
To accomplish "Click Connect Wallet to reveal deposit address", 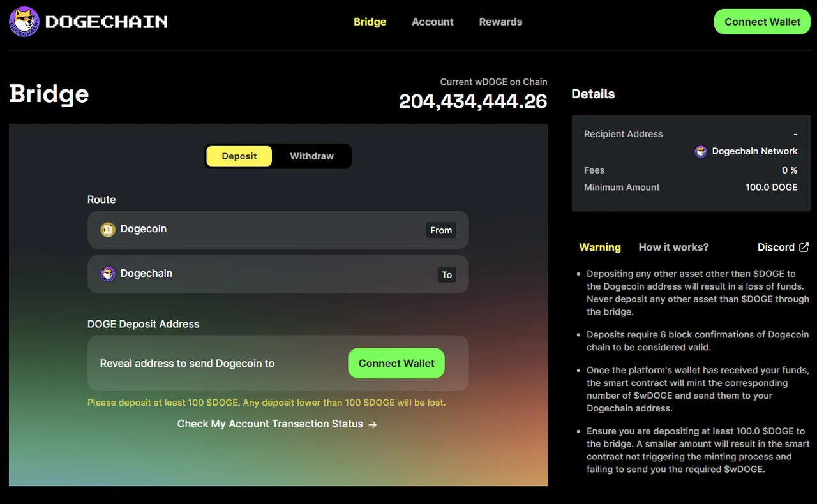I will (x=396, y=364).
